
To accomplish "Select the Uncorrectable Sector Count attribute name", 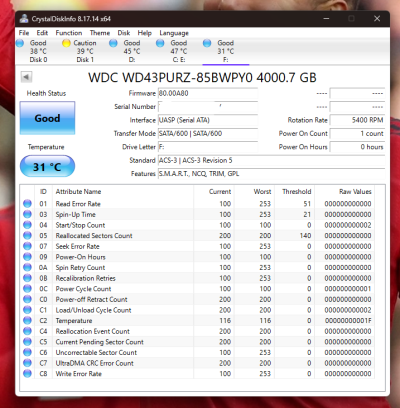I will (96, 352).
